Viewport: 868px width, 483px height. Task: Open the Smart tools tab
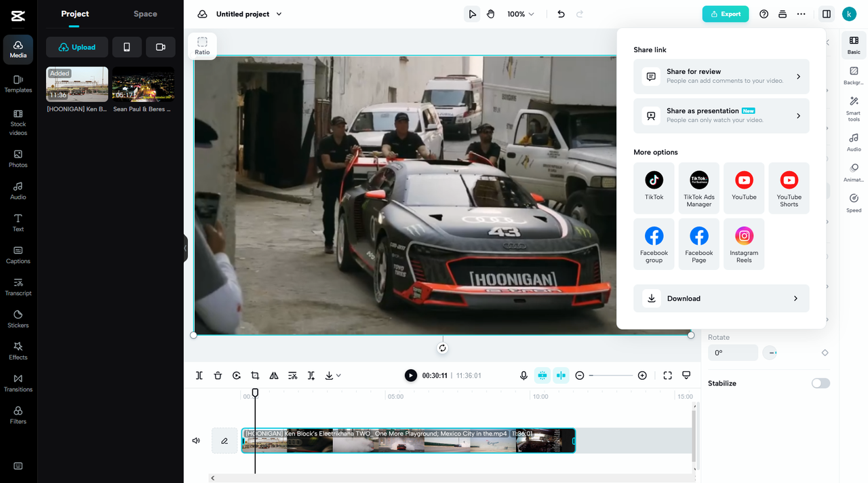854,109
